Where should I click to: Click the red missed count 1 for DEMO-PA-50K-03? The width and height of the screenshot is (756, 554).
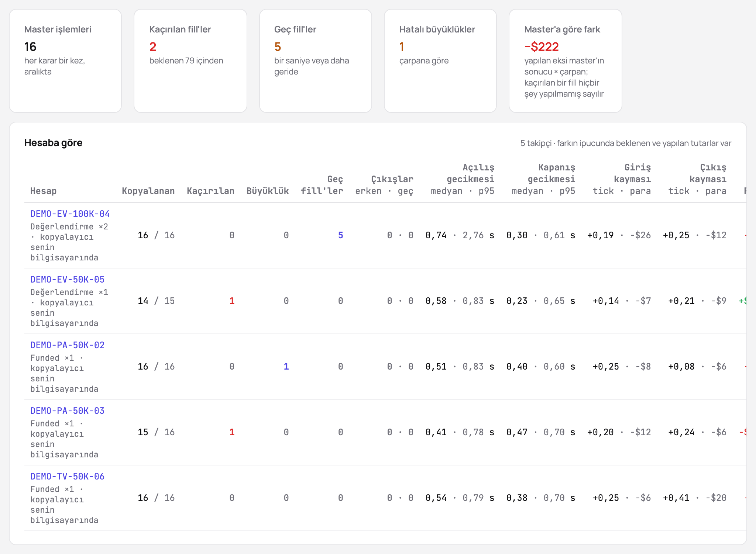coord(232,432)
